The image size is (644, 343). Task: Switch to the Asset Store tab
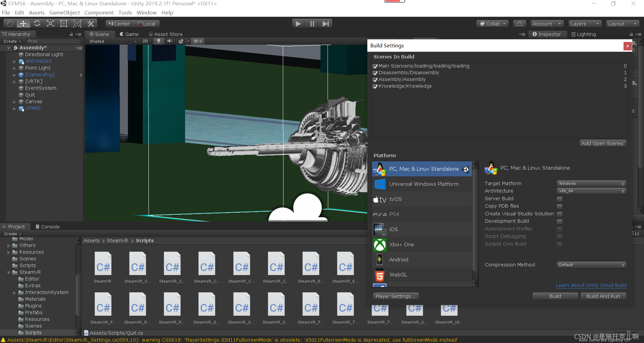click(166, 34)
